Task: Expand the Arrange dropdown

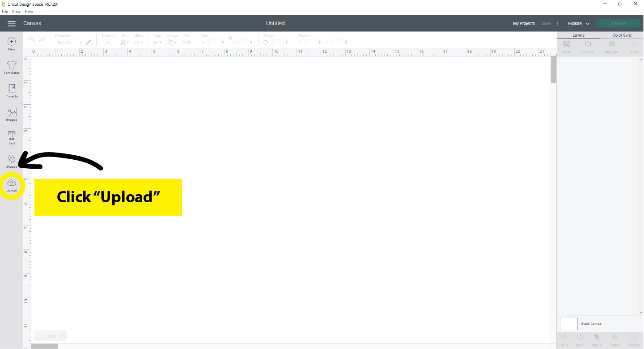Action: [x=172, y=43]
